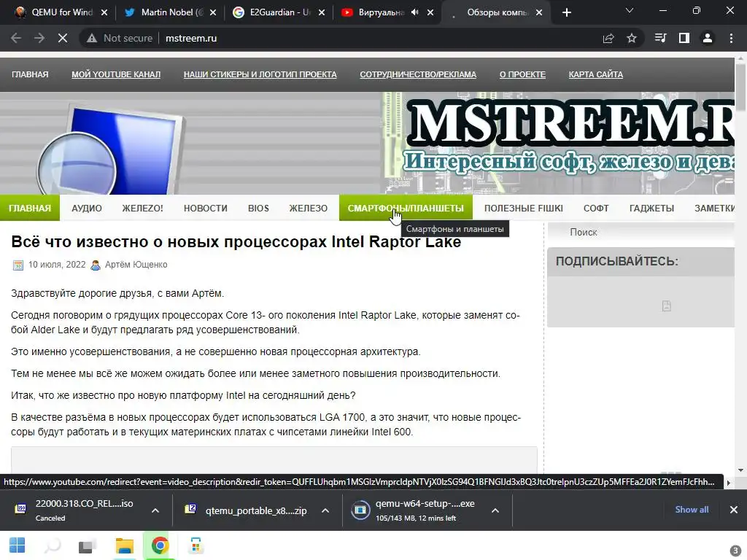Open Microsoft Store from taskbar
The image size is (747, 560).
tap(196, 545)
